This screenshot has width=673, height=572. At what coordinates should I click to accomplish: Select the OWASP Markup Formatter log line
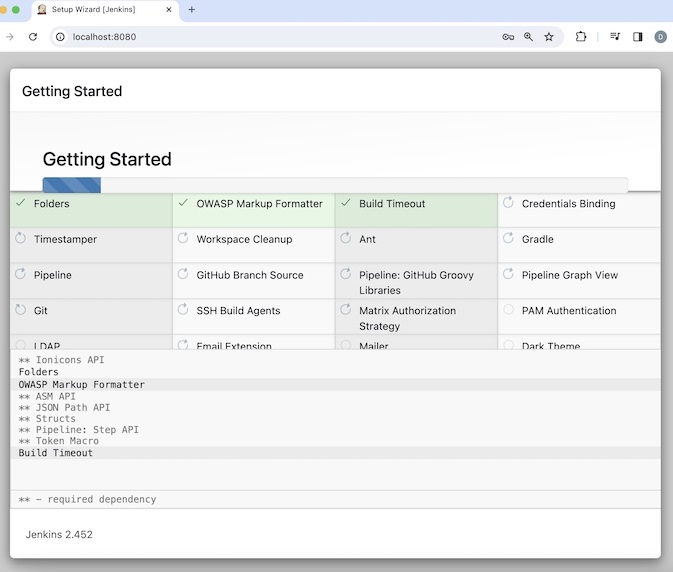(x=82, y=385)
